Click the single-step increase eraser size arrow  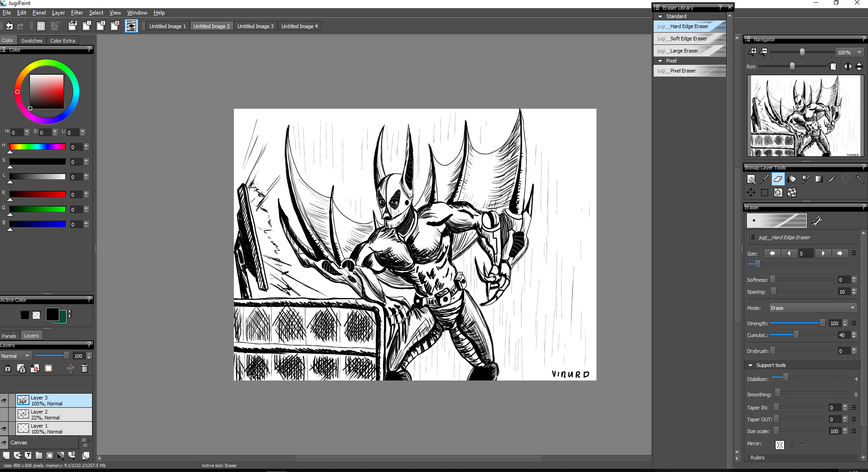tap(823, 253)
